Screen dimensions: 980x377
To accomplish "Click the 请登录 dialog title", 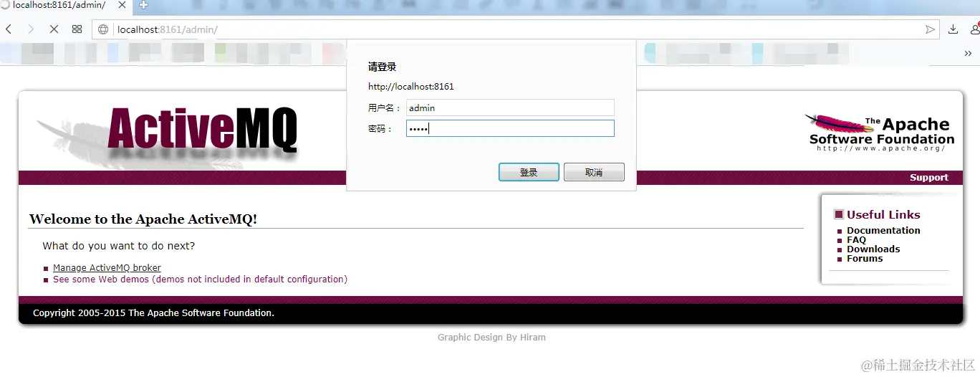I will pyautogui.click(x=382, y=67).
